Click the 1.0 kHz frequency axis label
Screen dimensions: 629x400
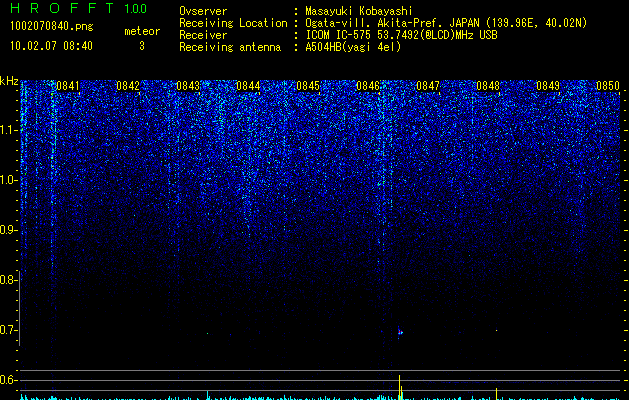click(x=8, y=180)
